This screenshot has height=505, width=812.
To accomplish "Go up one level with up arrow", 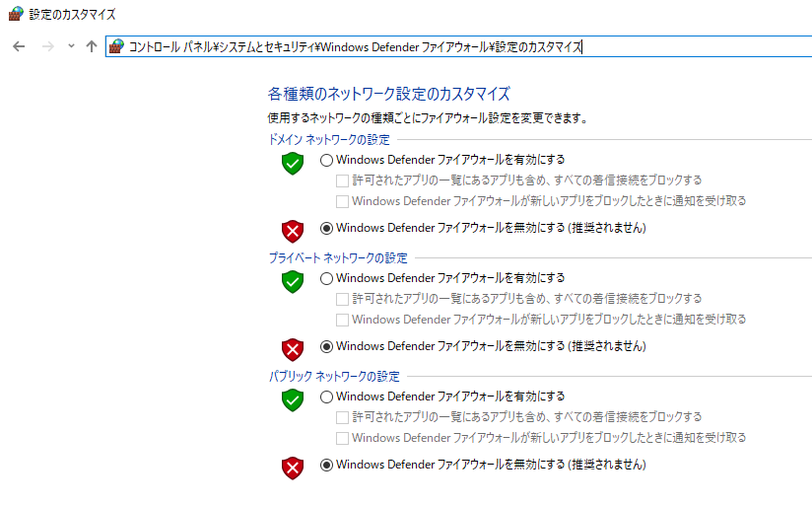I will [91, 46].
